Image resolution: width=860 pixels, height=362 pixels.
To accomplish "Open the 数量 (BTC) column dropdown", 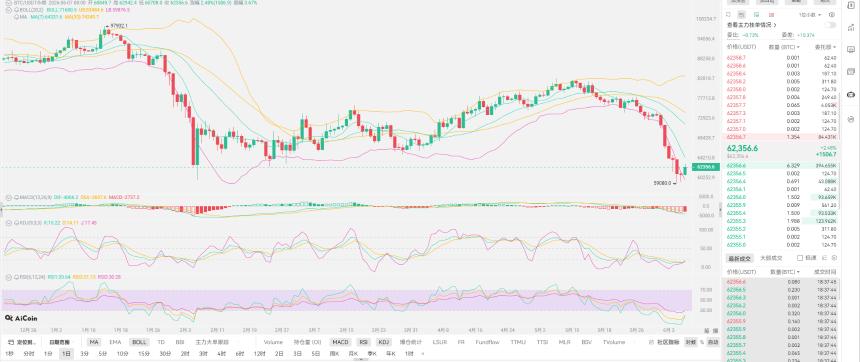I will point(784,47).
